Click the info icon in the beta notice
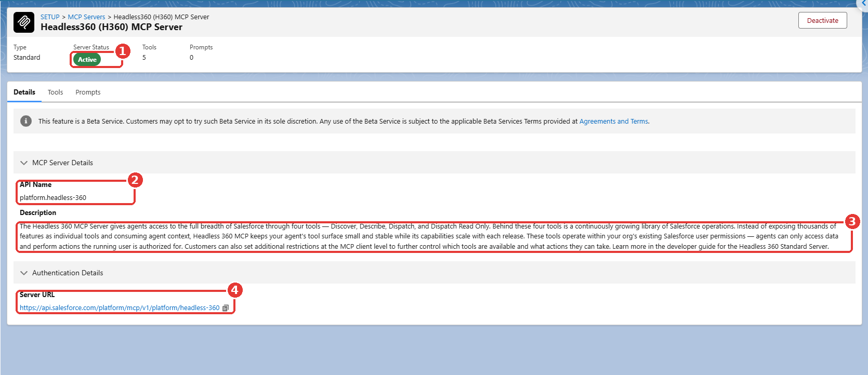The image size is (868, 375). [26, 121]
